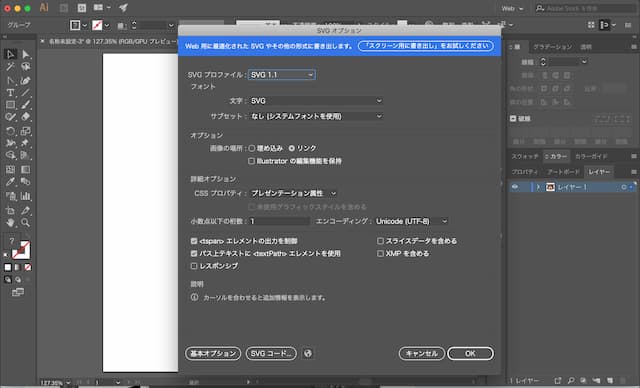Select the Artboard tool

click(x=10, y=211)
